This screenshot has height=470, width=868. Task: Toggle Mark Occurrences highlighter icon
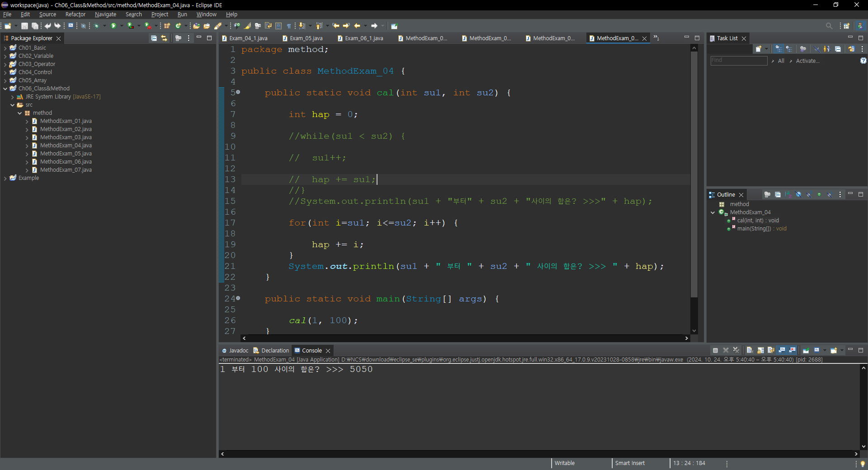coord(248,26)
